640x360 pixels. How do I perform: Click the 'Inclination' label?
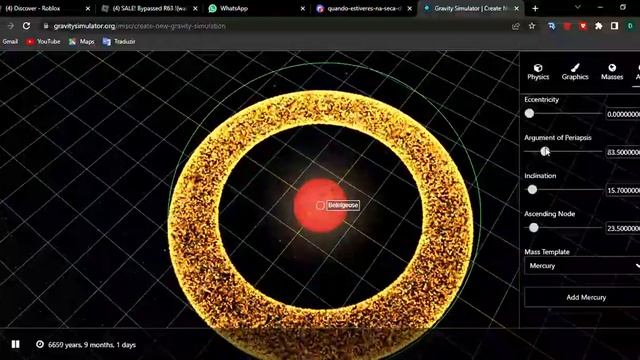coord(540,176)
